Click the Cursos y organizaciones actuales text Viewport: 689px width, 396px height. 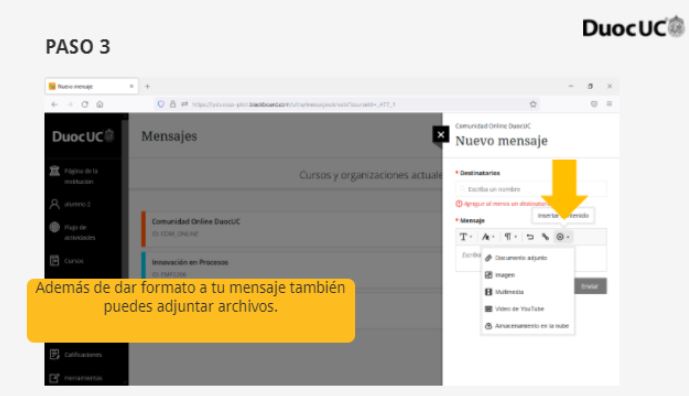370,175
